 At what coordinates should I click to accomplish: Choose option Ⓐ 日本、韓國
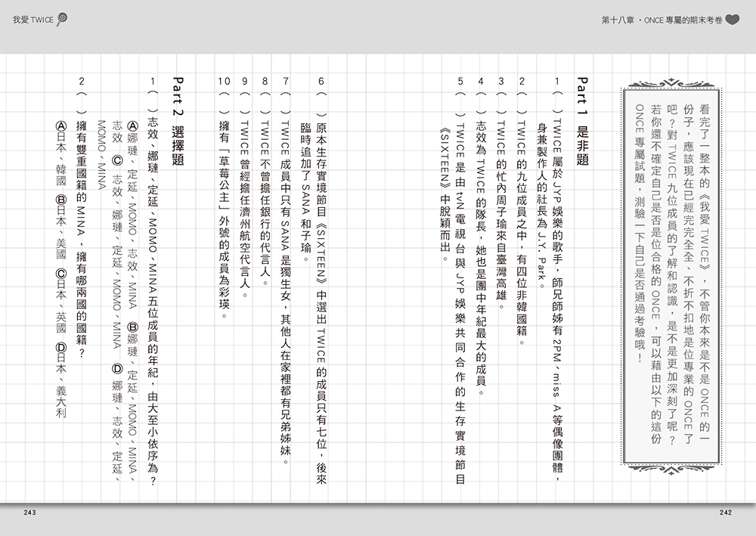[x=61, y=153]
